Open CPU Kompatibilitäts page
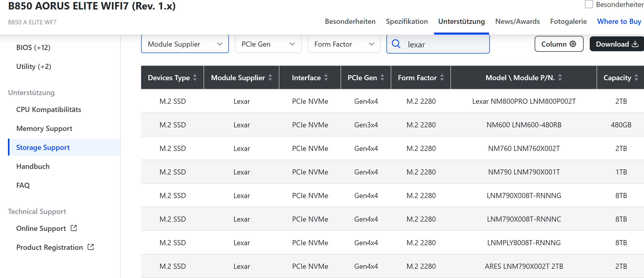644x278 pixels. (x=49, y=109)
